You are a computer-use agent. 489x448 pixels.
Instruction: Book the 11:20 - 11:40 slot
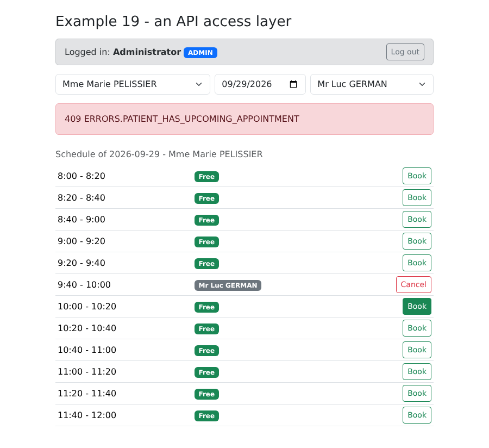(417, 394)
